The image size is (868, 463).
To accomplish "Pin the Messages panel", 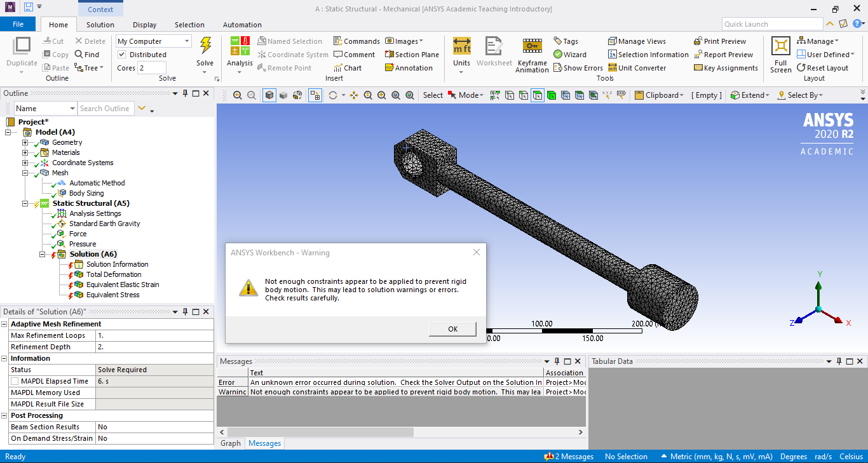I will point(557,361).
